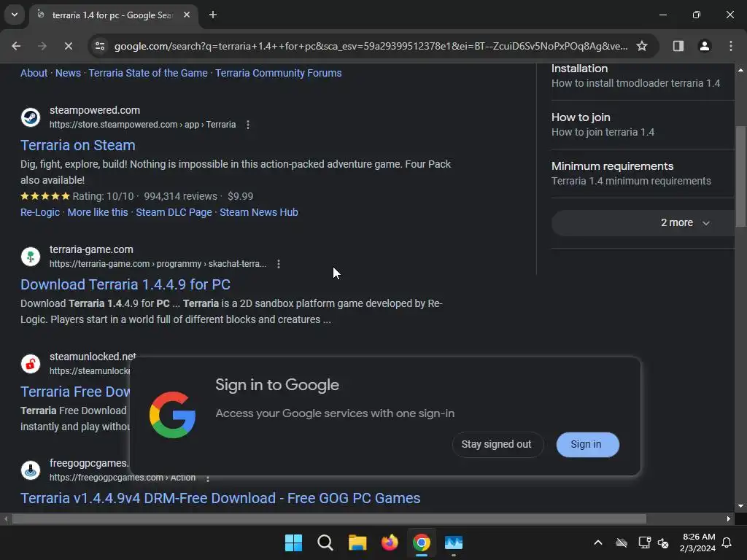
Task: Click the address bar URL field
Action: tap(371, 46)
